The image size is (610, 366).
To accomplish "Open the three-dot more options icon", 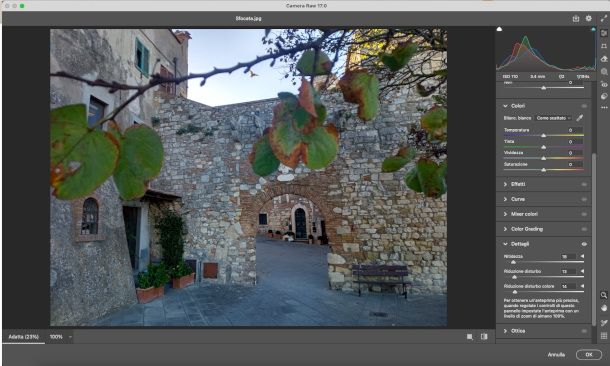I will 604,107.
